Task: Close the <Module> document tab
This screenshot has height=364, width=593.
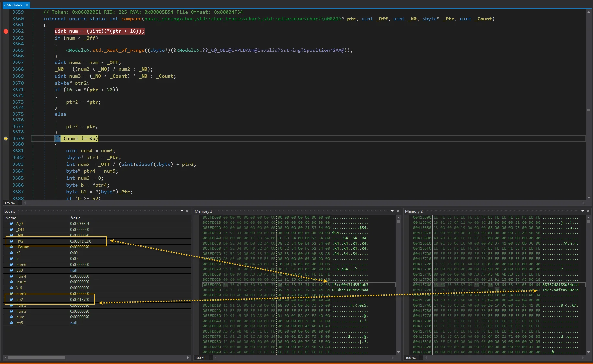Action: [27, 5]
